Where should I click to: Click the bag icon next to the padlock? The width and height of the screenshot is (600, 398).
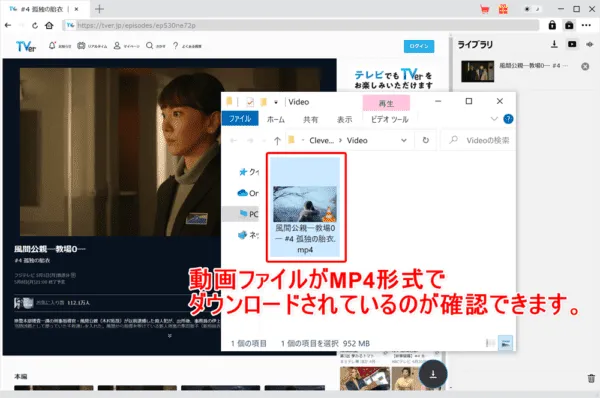569,25
